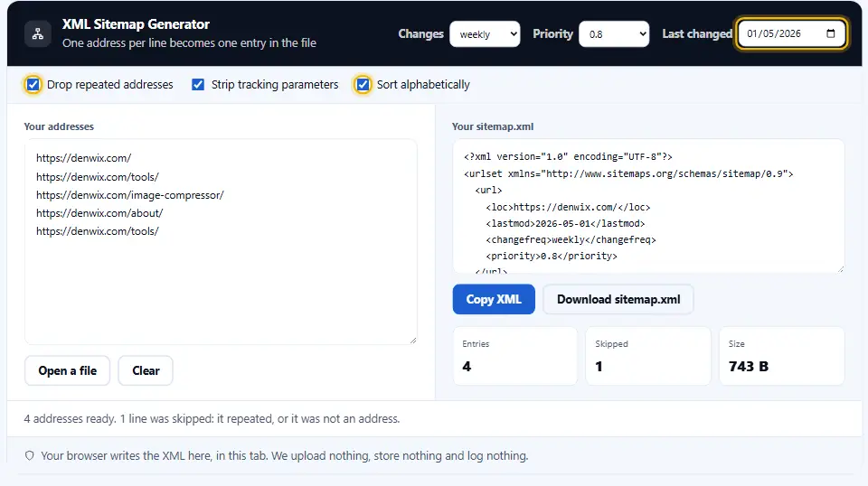Click the <lastmod>2026-05-01</lastmod> line
Image resolution: width=868 pixels, height=486 pixels.
click(x=565, y=223)
